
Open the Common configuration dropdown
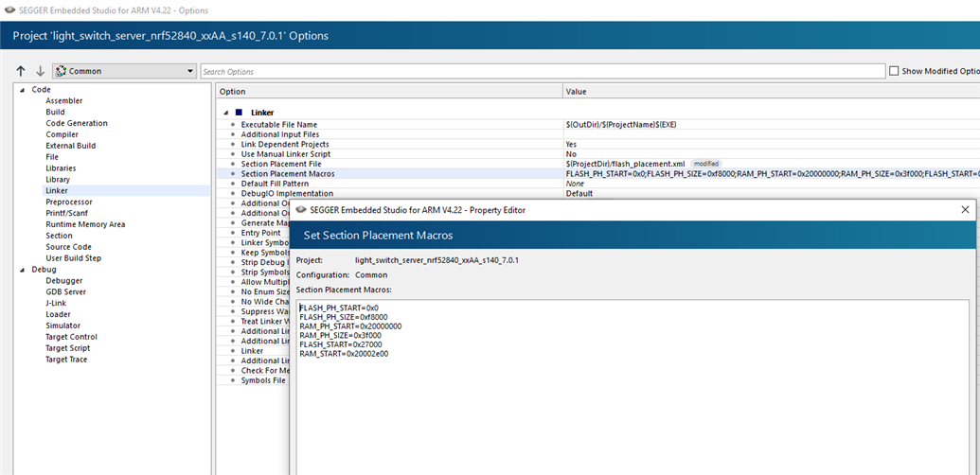tap(125, 71)
